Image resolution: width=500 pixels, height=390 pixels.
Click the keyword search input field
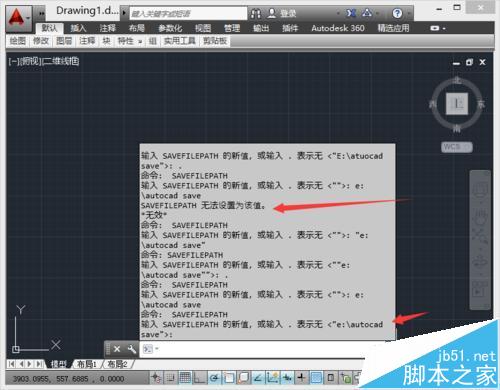(188, 14)
